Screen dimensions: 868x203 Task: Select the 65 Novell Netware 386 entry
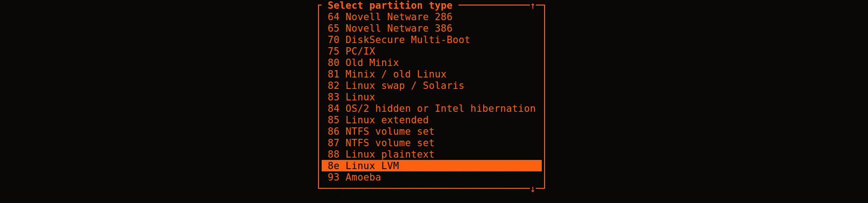click(x=431, y=28)
